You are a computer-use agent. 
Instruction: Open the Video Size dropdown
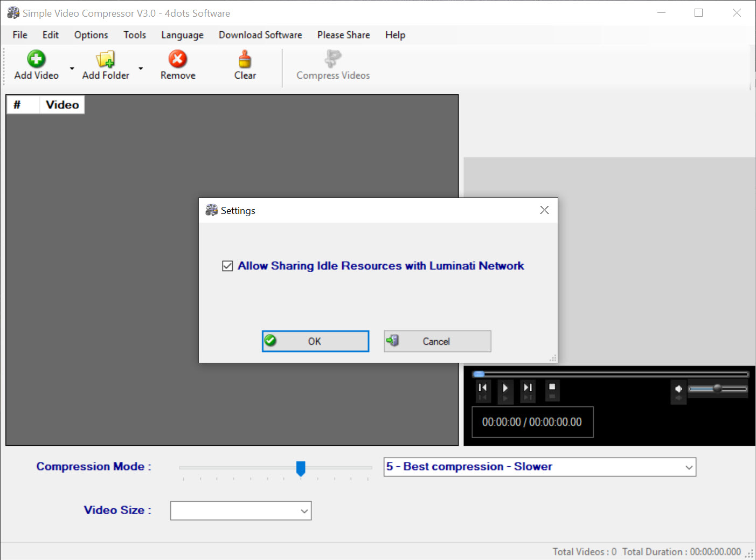point(241,511)
